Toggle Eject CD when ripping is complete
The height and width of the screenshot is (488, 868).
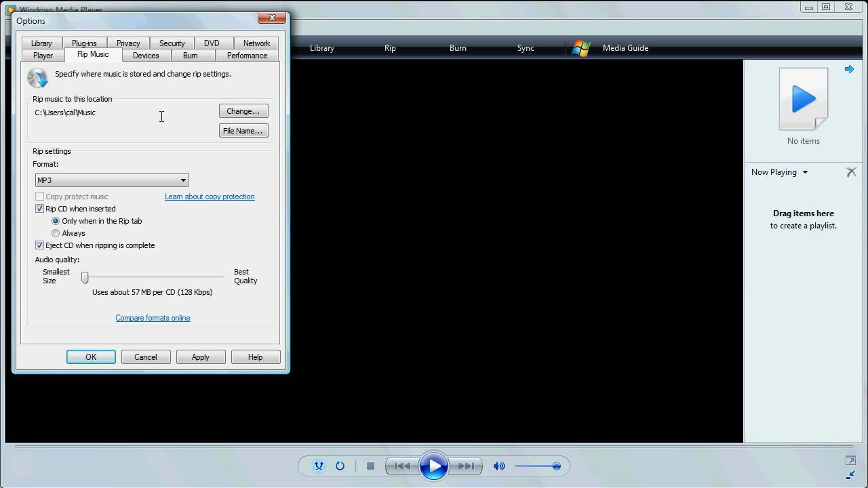[x=39, y=245]
